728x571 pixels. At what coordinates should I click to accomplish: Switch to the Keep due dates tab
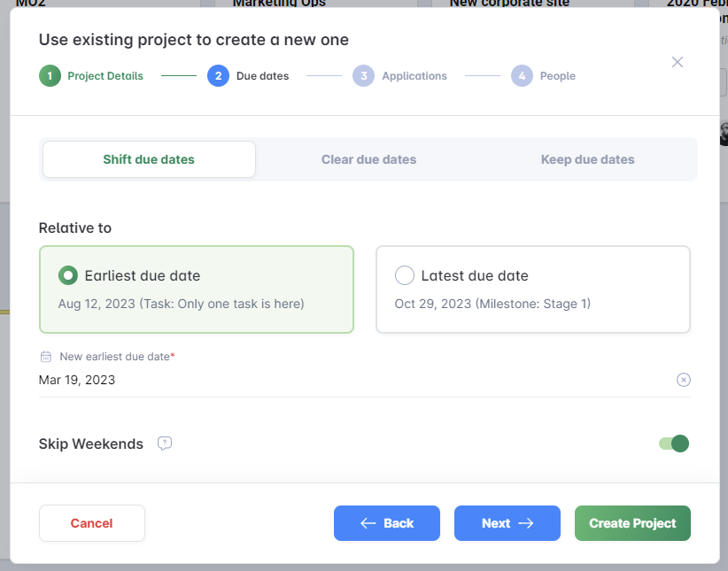(x=587, y=160)
